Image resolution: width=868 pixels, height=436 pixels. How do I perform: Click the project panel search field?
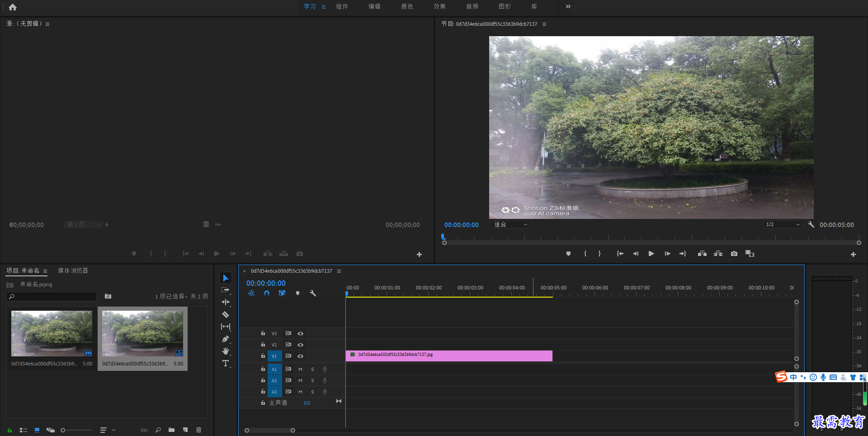[x=52, y=296]
